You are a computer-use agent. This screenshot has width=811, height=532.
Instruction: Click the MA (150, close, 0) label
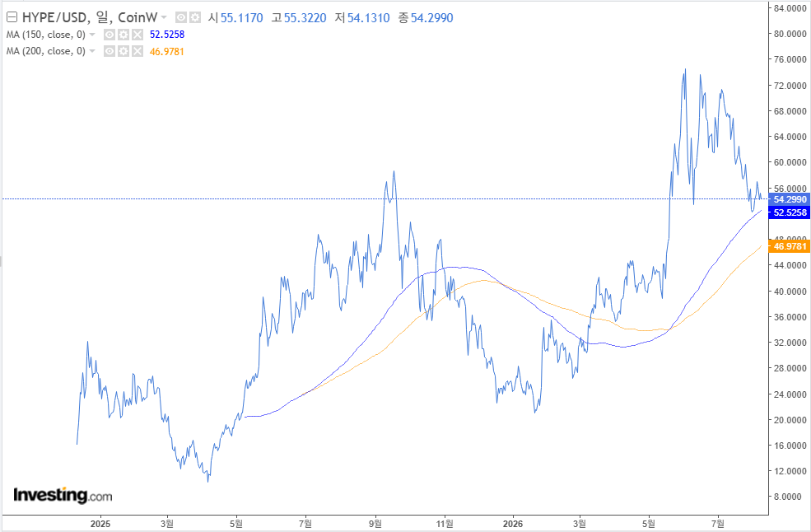coord(45,35)
